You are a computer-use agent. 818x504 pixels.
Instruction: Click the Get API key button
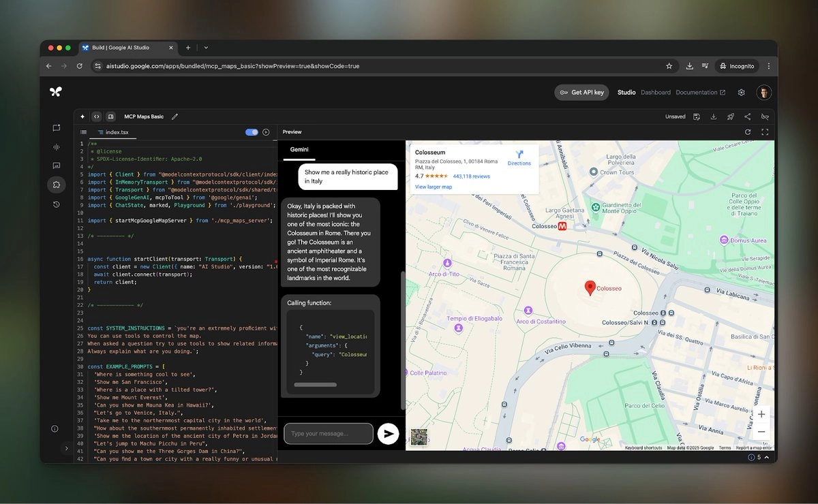click(581, 93)
